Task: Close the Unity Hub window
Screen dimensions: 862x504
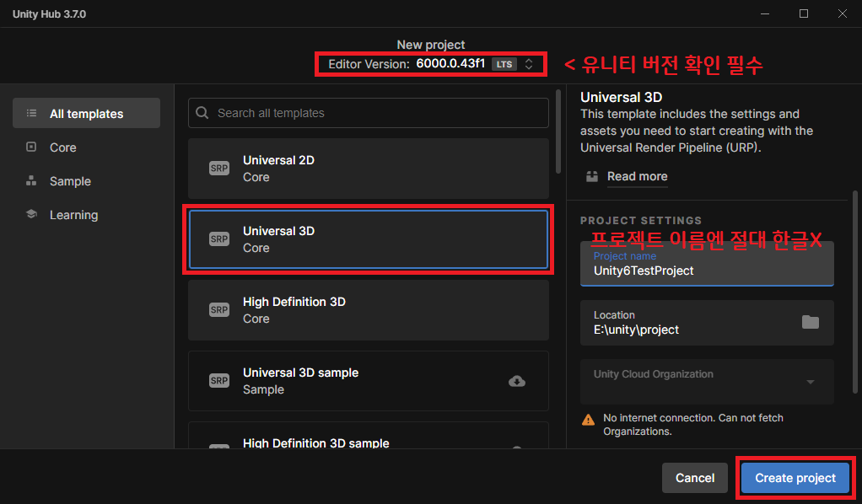Action: 843,13
